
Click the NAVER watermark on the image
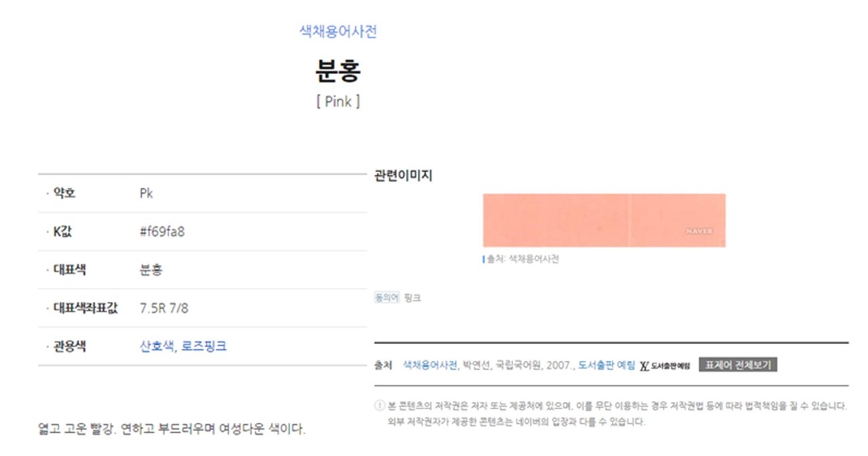coord(699,232)
